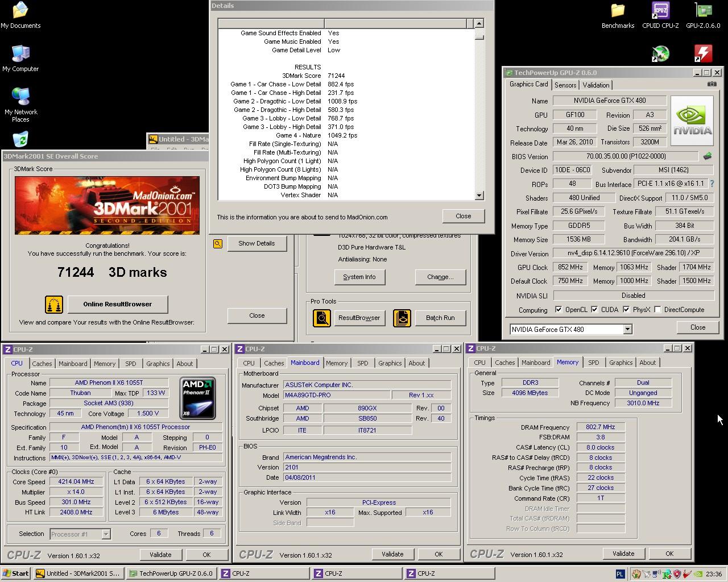Open the Caches tab in CPU window
This screenshot has width=728, height=582.
[42, 364]
